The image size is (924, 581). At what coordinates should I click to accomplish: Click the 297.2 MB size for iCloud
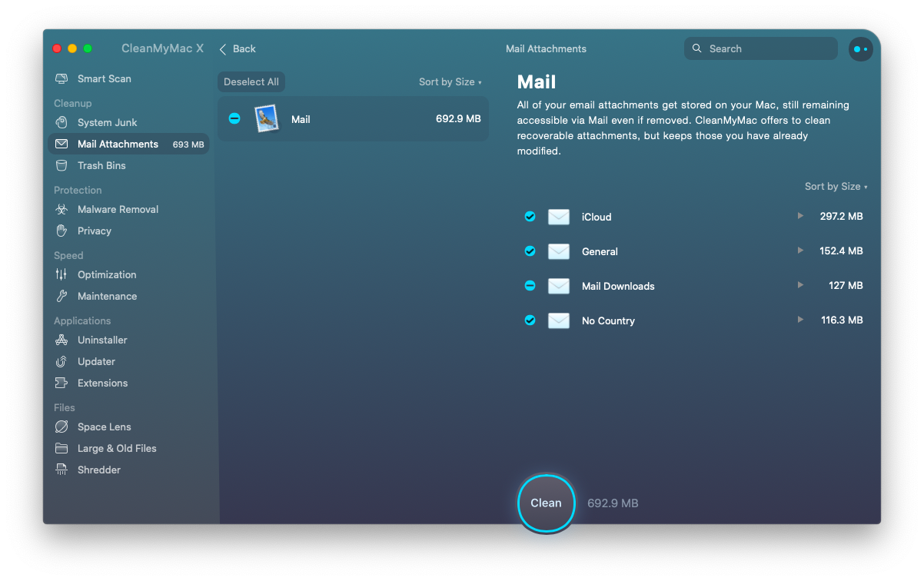[841, 217]
